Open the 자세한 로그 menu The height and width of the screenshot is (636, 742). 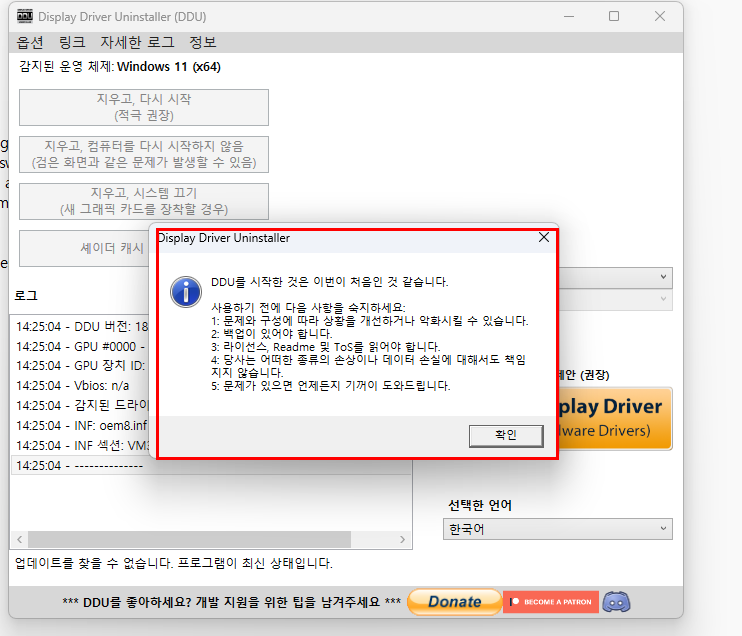137,43
